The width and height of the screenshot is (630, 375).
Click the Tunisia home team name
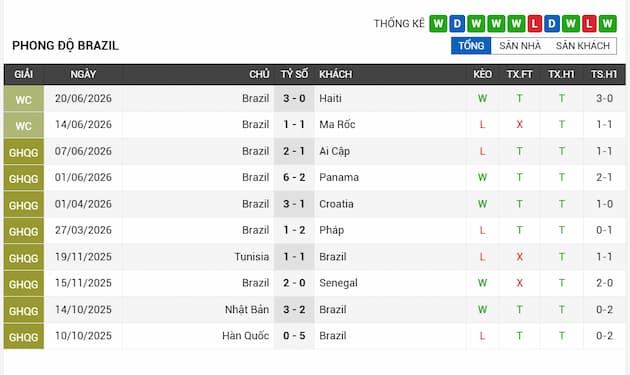tap(252, 257)
